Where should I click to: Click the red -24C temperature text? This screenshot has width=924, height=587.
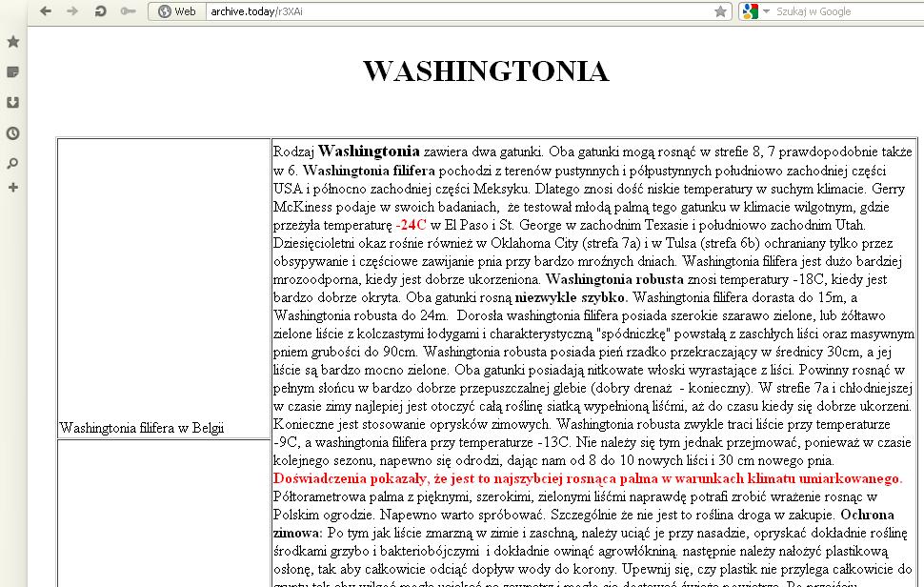(411, 225)
